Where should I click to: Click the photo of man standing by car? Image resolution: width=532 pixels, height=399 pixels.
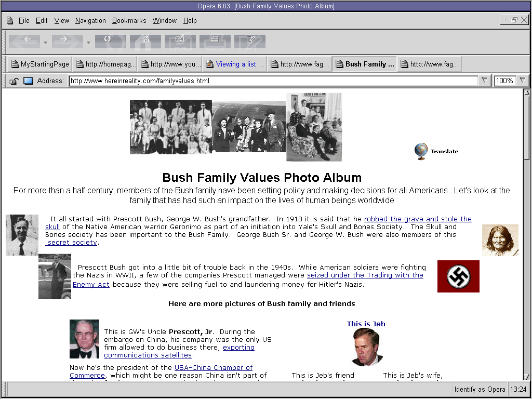[55, 276]
